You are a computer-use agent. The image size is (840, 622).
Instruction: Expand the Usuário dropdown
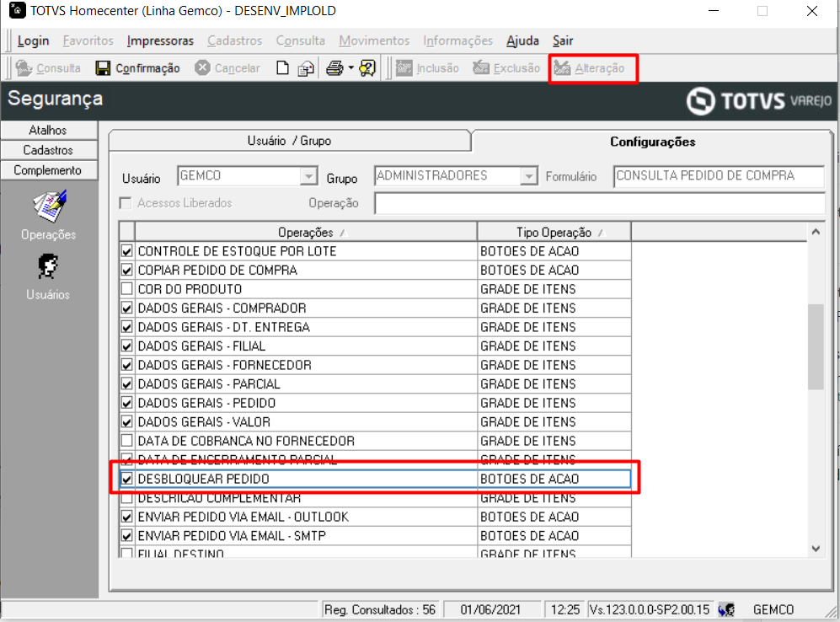point(308,175)
